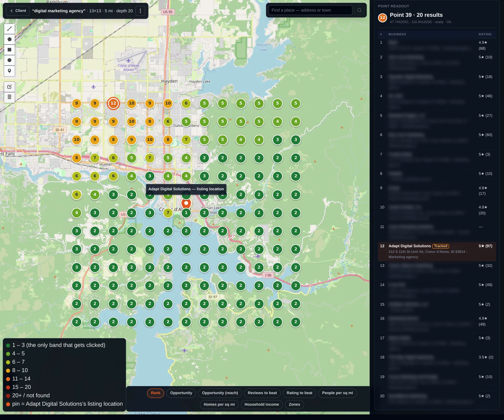The image size is (504, 420).
Task: Select People per sq mi overlay
Action: pos(337,393)
